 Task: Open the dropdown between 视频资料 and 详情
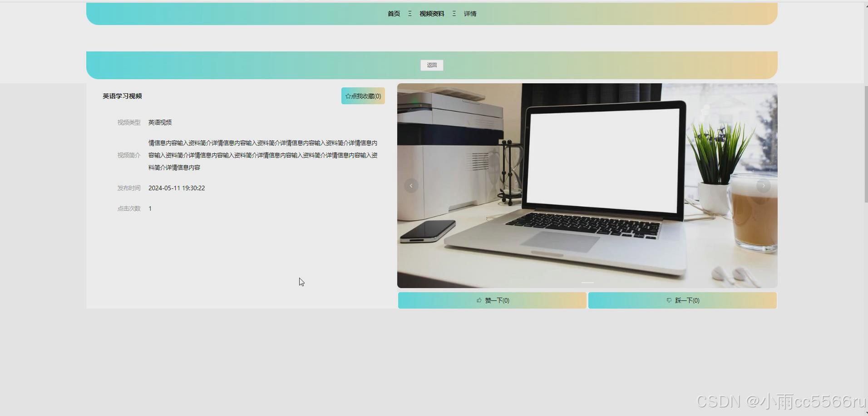pyautogui.click(x=454, y=14)
